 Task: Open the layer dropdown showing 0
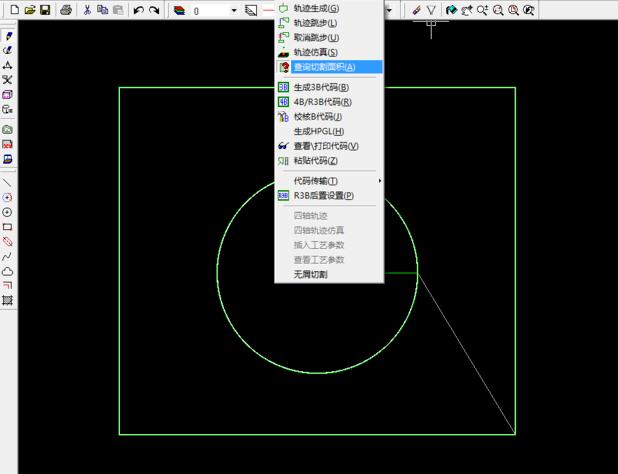tap(234, 10)
